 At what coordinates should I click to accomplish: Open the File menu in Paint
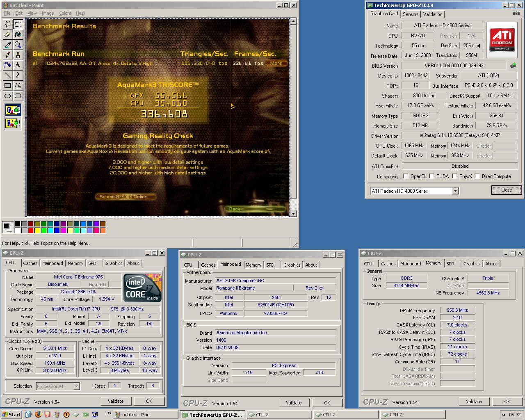(x=7, y=13)
